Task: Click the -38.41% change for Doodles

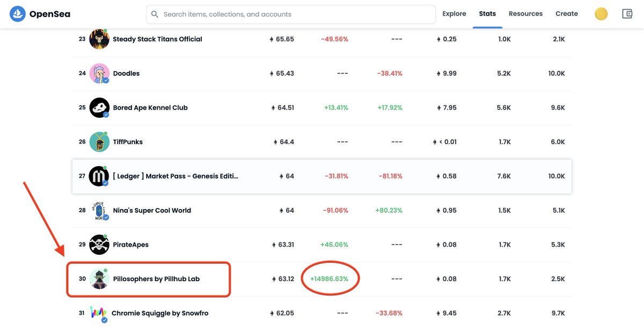Action: pyautogui.click(x=390, y=74)
